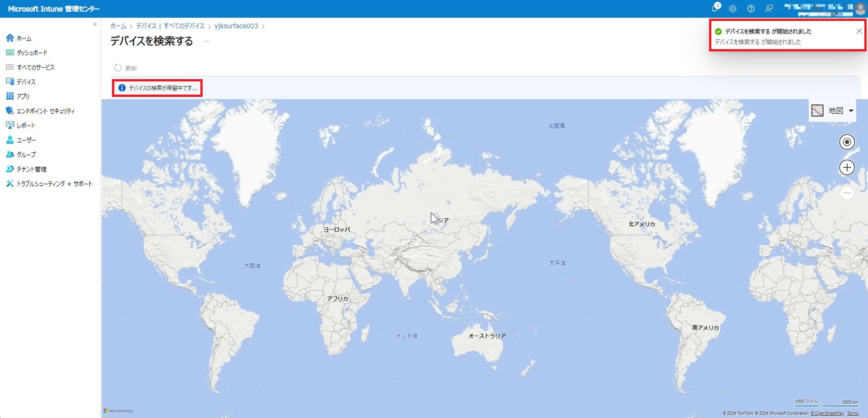Open the ellipsis menu beside page title
This screenshot has height=418, width=868.
[207, 41]
